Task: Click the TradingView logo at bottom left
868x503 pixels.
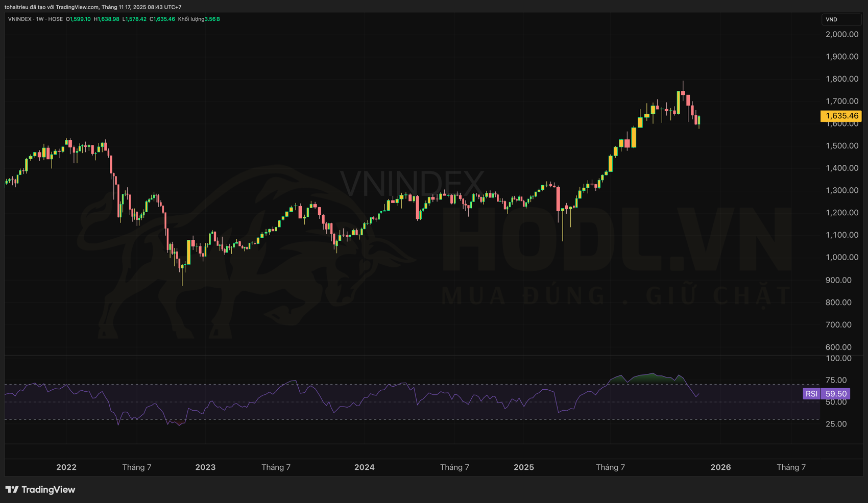Action: (x=40, y=490)
